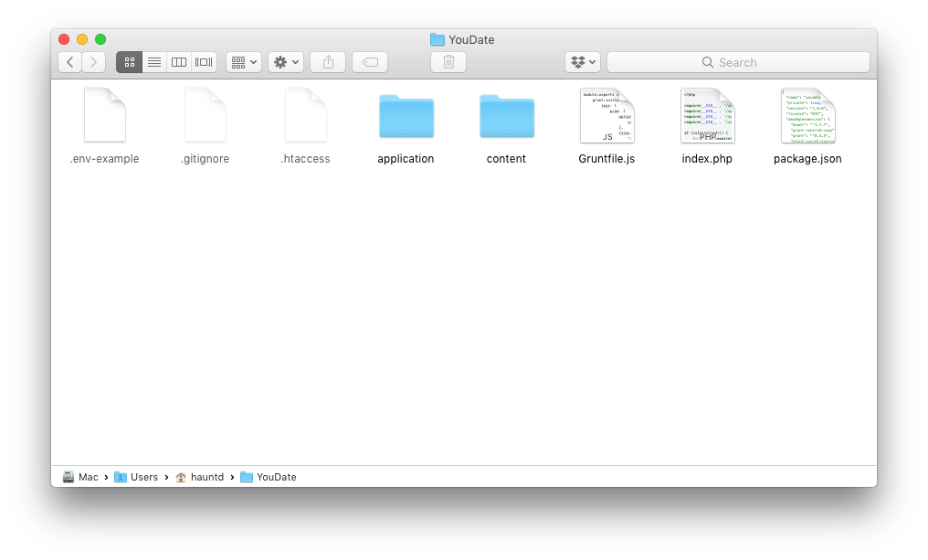Image resolution: width=928 pixels, height=560 pixels.
Task: Switch to gallery view mode
Action: pyautogui.click(x=204, y=62)
